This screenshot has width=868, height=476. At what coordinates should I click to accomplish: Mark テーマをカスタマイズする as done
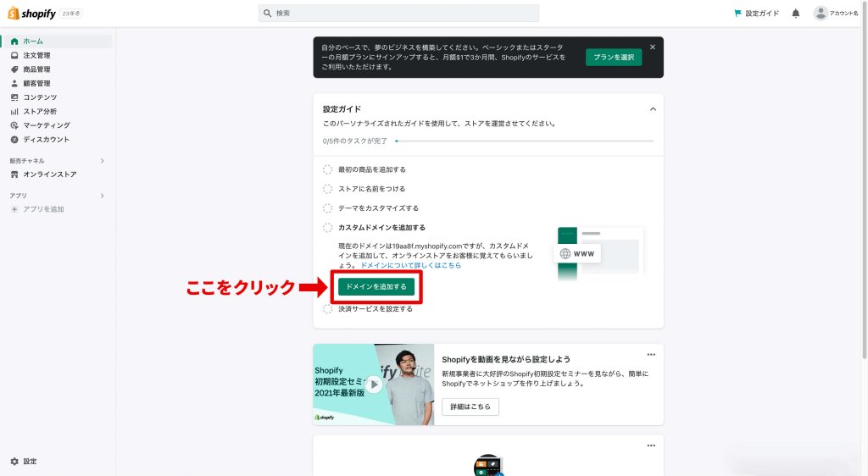pos(328,208)
